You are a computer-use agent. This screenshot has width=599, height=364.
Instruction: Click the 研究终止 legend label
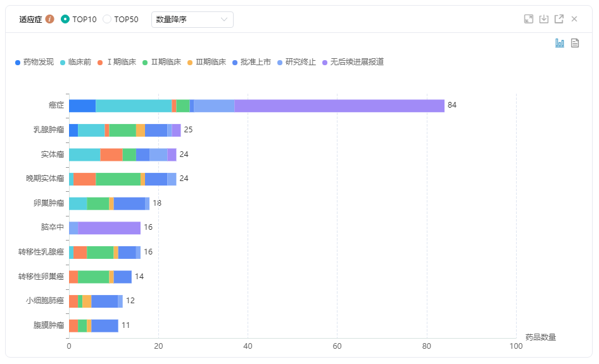coord(300,62)
